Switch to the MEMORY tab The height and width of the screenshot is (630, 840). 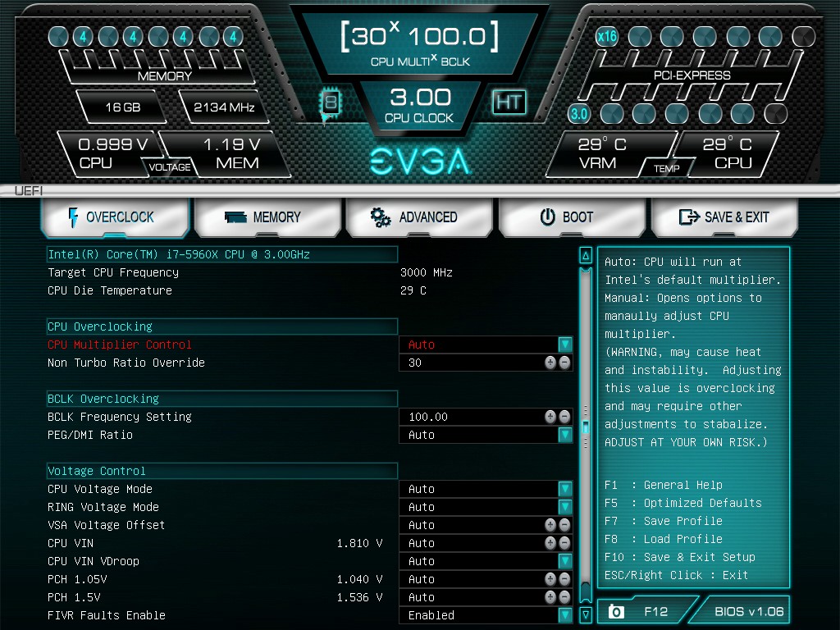click(x=267, y=217)
